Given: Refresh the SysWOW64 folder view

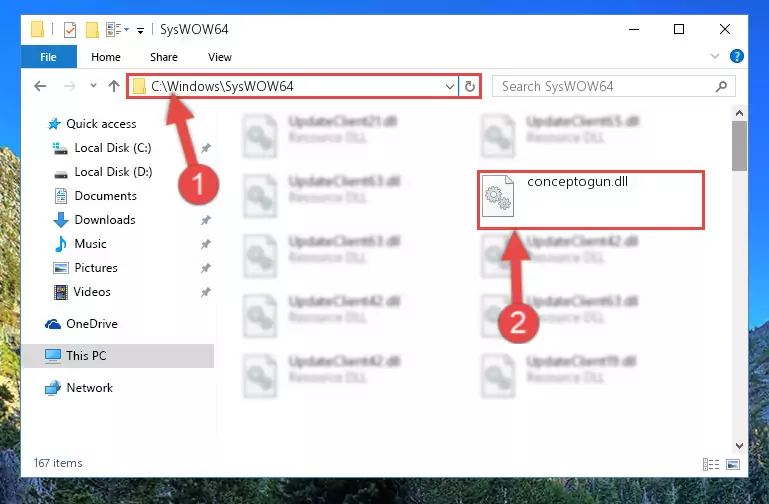Looking at the screenshot, I should click(x=469, y=86).
